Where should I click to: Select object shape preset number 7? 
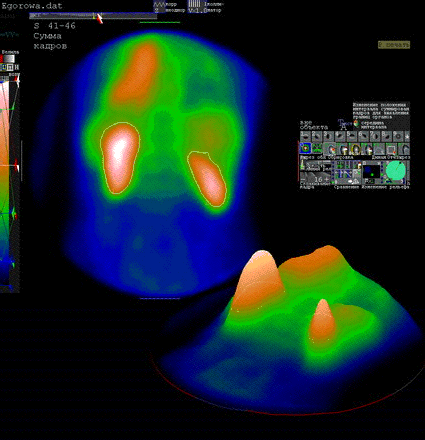pos(375,136)
